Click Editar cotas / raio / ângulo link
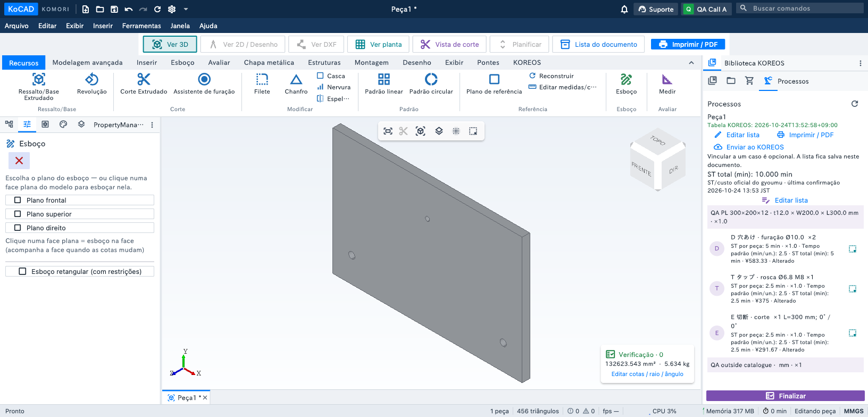The width and height of the screenshot is (868, 417). [x=647, y=374]
